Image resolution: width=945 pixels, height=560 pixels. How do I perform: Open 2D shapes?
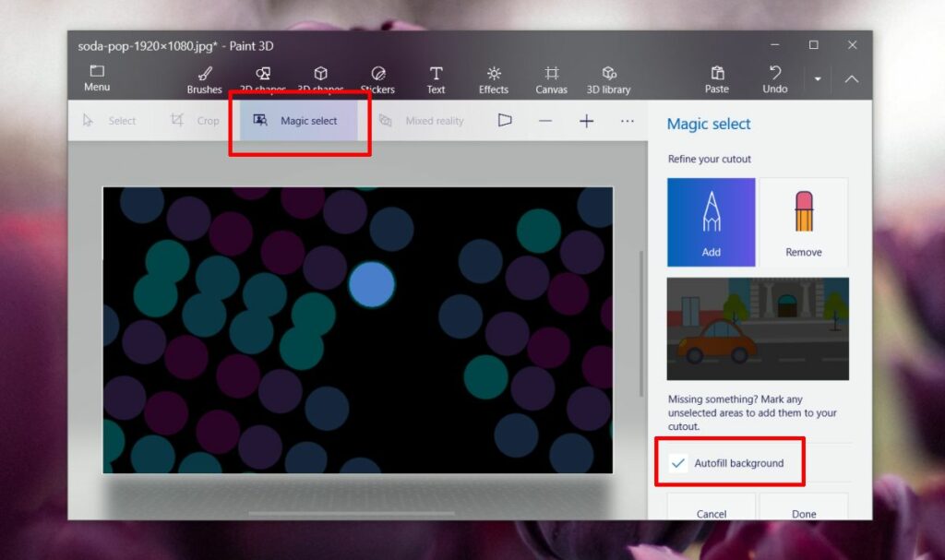pyautogui.click(x=261, y=77)
